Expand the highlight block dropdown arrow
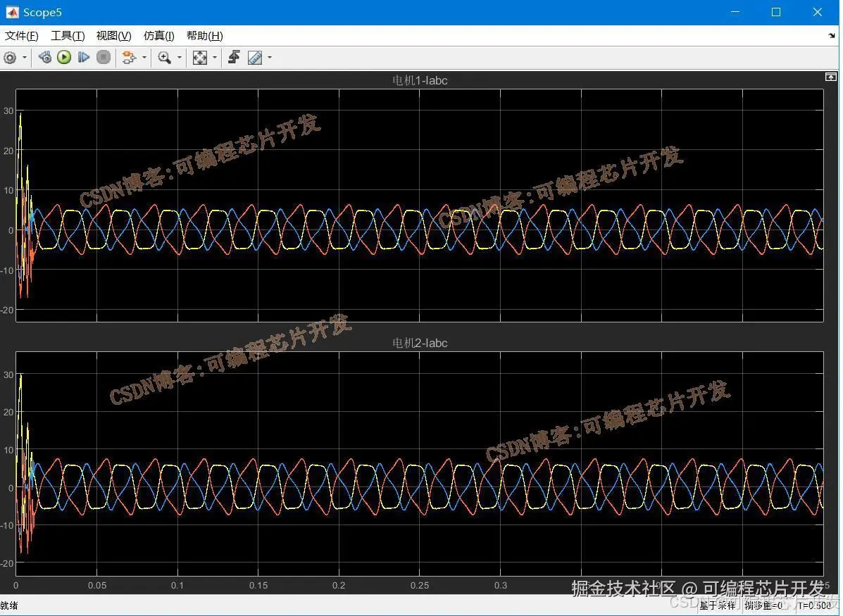This screenshot has height=616, width=843. pyautogui.click(x=144, y=58)
